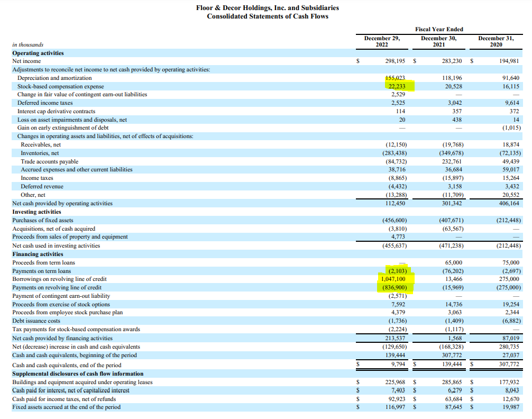Click 'Supplemental disclosures of cash flow information' heading
532x419 pixels.
(x=78, y=374)
